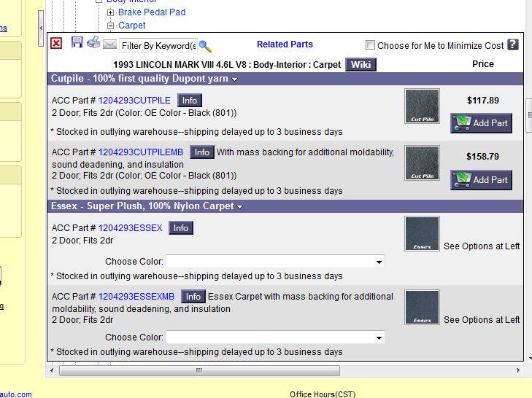Image resolution: width=532 pixels, height=398 pixels.
Task: Open Choose Color dropdown for 1204293ESSEX
Action: coord(275,262)
